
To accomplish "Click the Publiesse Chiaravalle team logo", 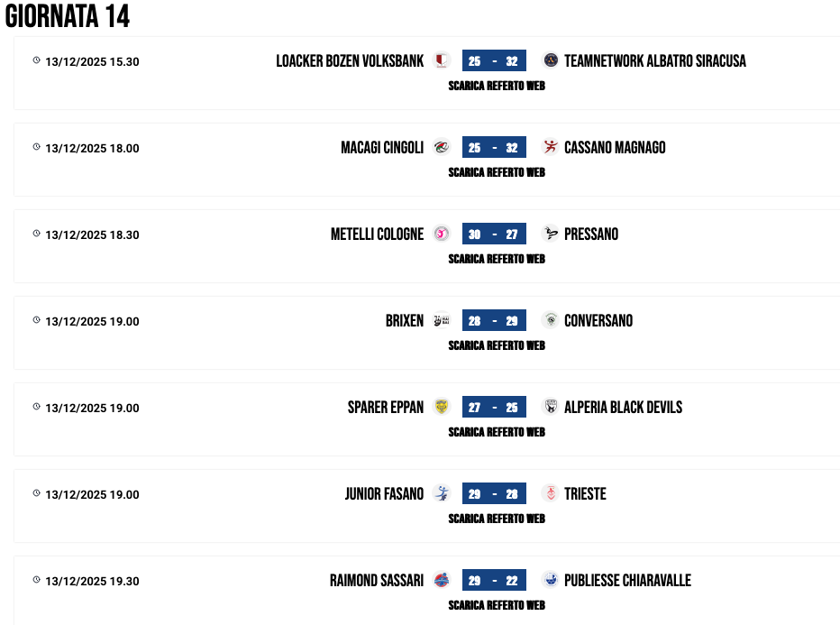I will [550, 580].
